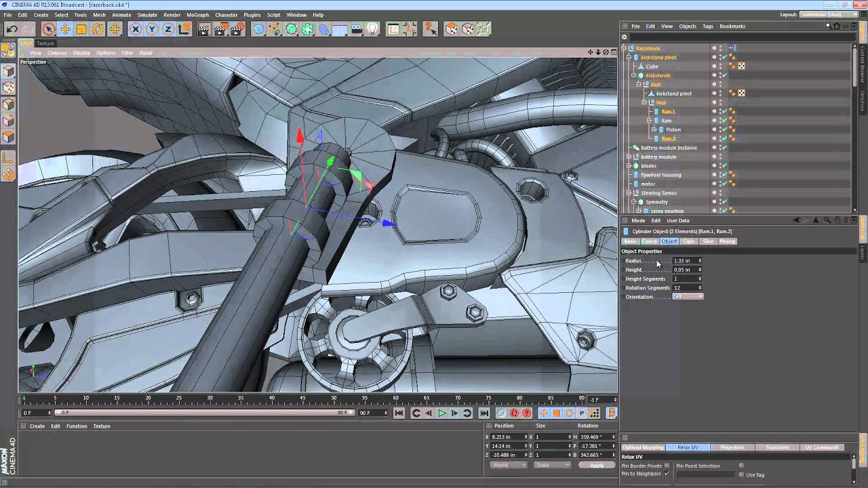Click the Record Active Objects button
This screenshot has height=488, width=868.
501,413
